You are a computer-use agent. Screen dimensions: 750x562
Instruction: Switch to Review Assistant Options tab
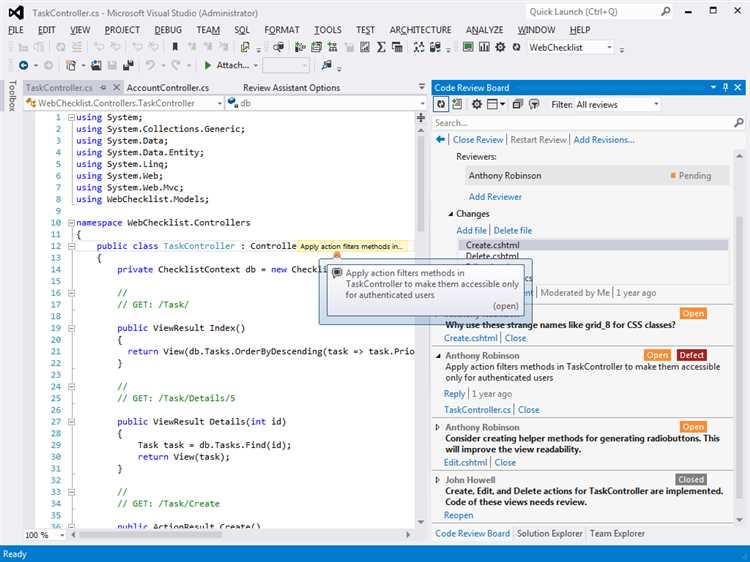(291, 88)
